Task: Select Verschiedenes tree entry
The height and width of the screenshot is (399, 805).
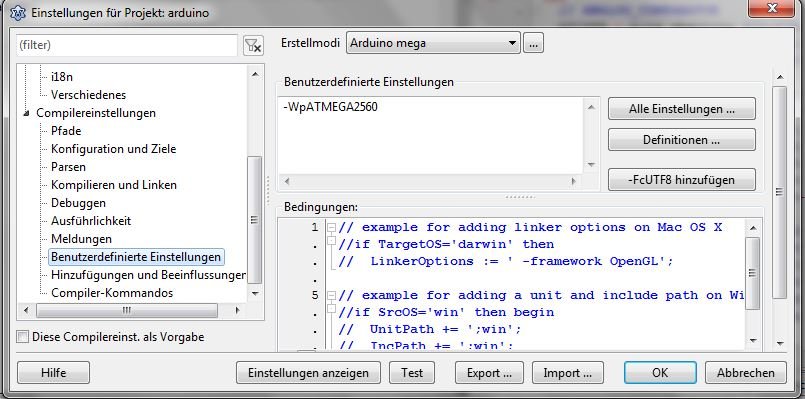Action: (88, 95)
